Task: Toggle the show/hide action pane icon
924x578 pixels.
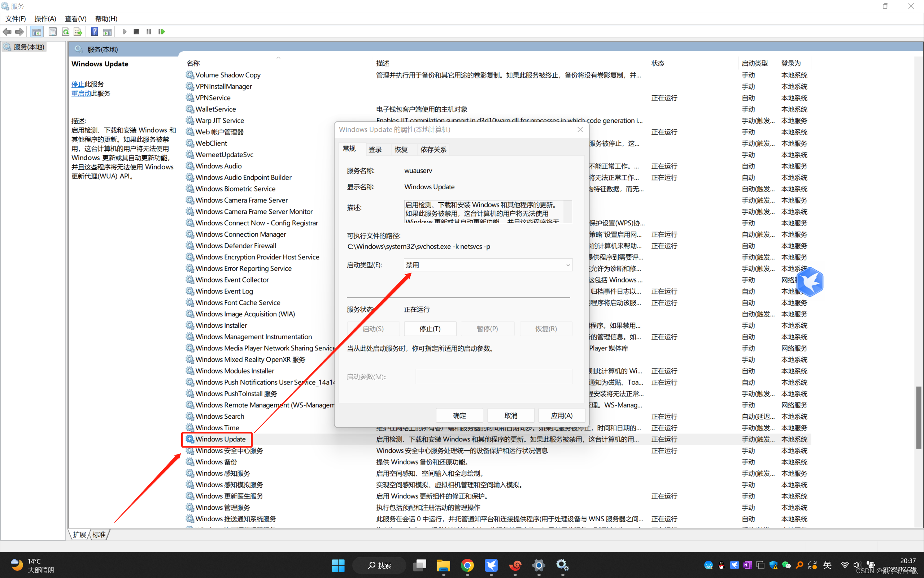Action: tap(107, 32)
